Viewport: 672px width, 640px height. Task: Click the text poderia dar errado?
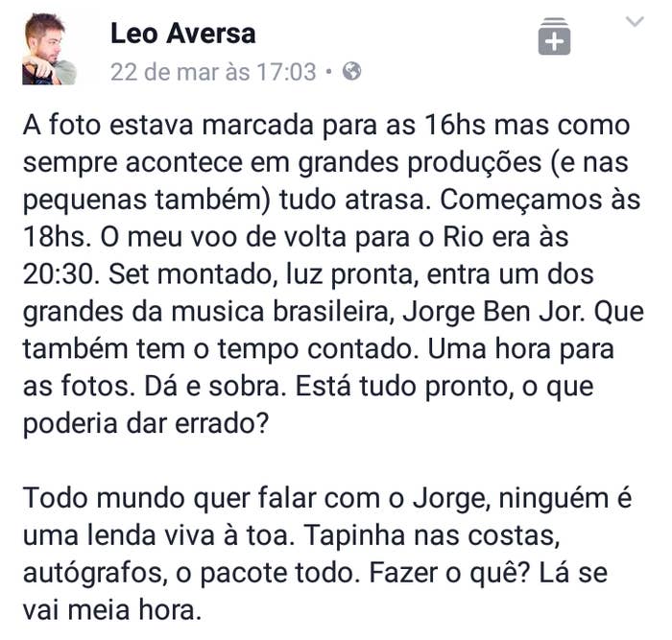click(x=145, y=424)
